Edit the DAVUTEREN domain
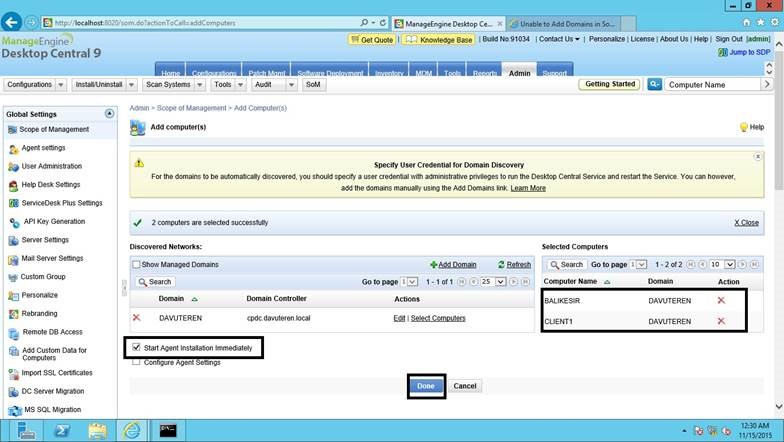 click(x=399, y=318)
